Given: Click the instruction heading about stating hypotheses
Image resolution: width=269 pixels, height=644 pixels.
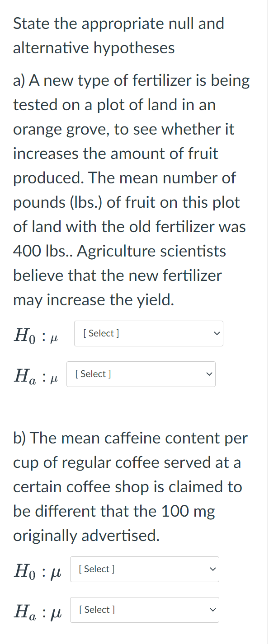Looking at the screenshot, I should pyautogui.click(x=118, y=35).
